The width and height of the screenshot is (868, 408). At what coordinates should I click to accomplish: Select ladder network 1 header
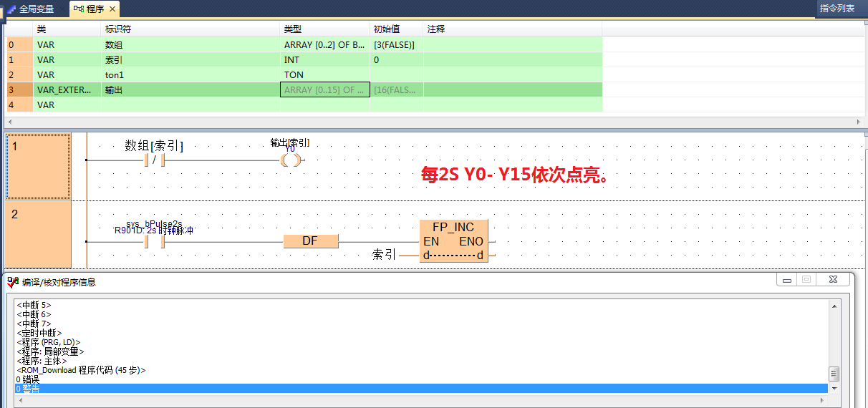[38, 166]
